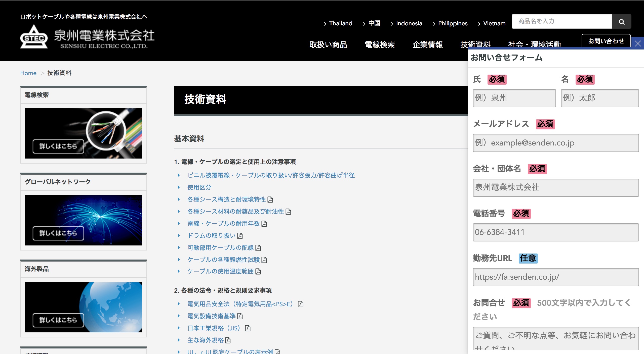Open PDF icon beside 日本工業規格（JIS）
Image resolution: width=644 pixels, height=354 pixels.
tap(248, 328)
